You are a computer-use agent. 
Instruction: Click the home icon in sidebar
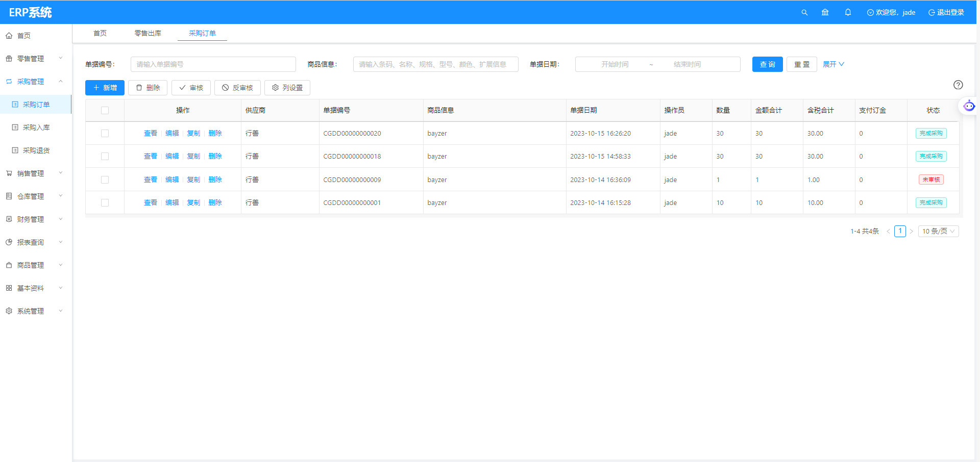point(9,36)
